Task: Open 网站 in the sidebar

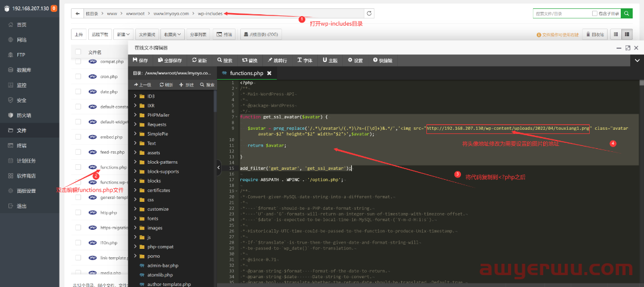Action: [21, 40]
